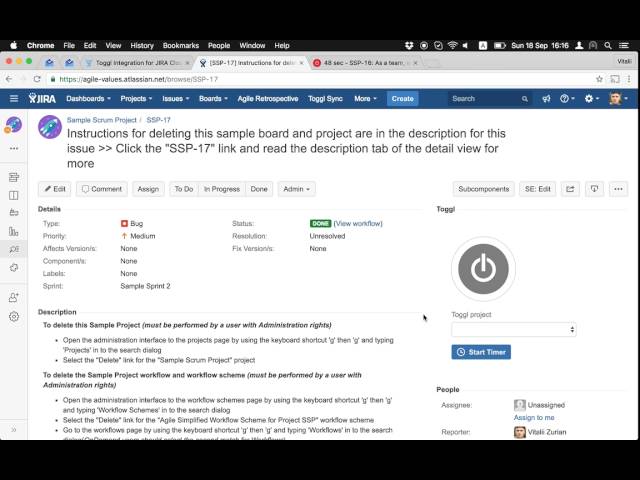This screenshot has height=480, width=640.
Task: Open the feedback megaphone icon
Action: (546, 98)
